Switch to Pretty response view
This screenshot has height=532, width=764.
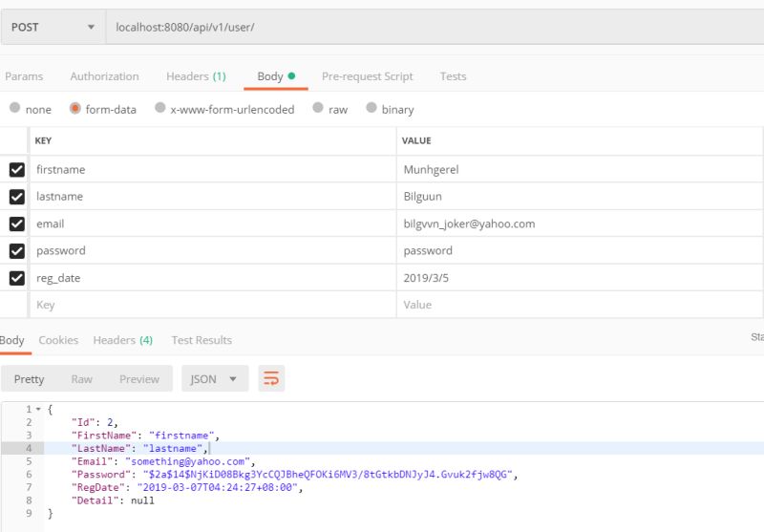point(29,379)
